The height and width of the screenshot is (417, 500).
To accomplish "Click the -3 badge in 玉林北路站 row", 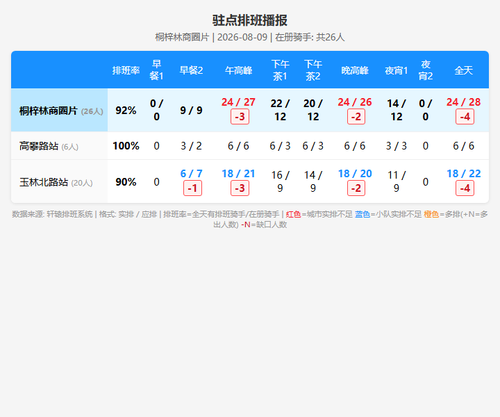I will coord(240,188).
